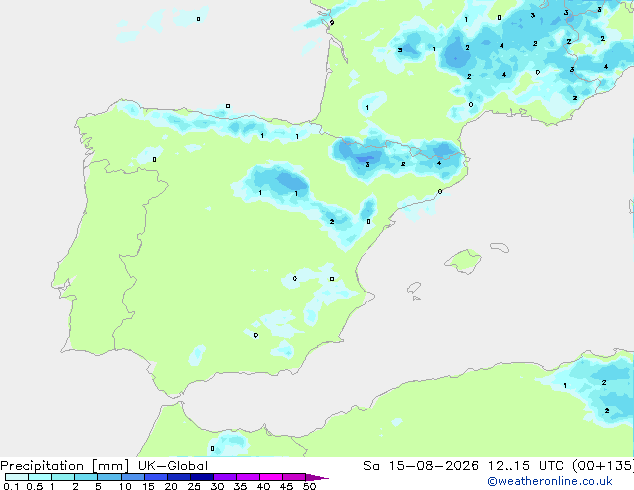Select legend swatch between 5 and 10

coord(109,477)
